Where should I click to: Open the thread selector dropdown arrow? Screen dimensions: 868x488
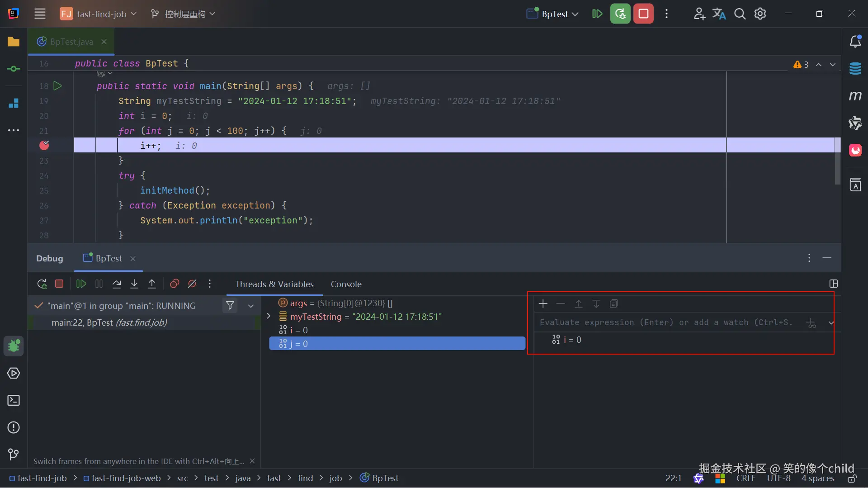coord(251,306)
